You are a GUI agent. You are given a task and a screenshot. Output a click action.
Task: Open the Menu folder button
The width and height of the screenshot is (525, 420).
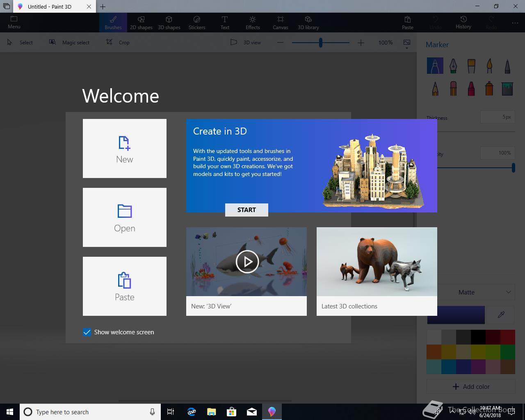click(14, 23)
